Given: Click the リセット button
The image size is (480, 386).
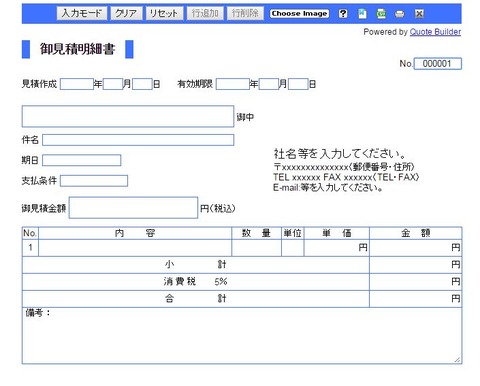Looking at the screenshot, I should point(164,13).
